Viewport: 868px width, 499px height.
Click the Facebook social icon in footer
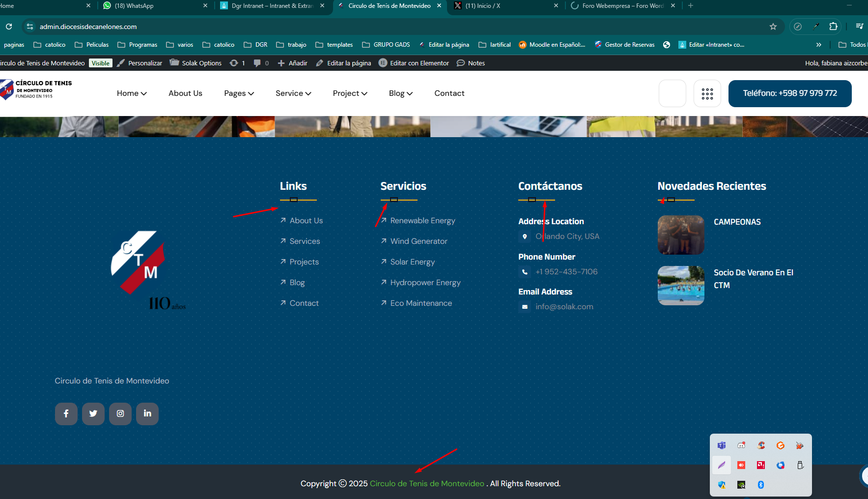(x=66, y=413)
